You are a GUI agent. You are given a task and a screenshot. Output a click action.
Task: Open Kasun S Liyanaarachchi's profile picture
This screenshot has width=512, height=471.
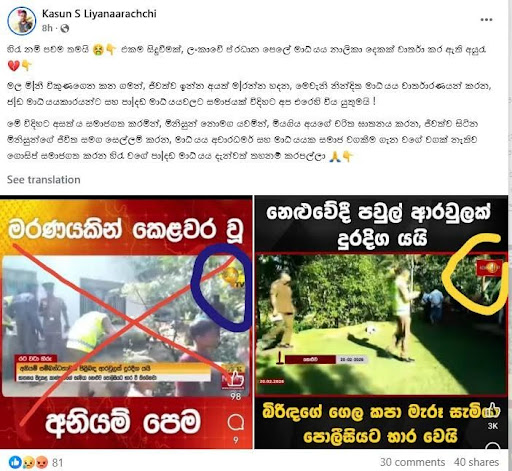coord(22,21)
